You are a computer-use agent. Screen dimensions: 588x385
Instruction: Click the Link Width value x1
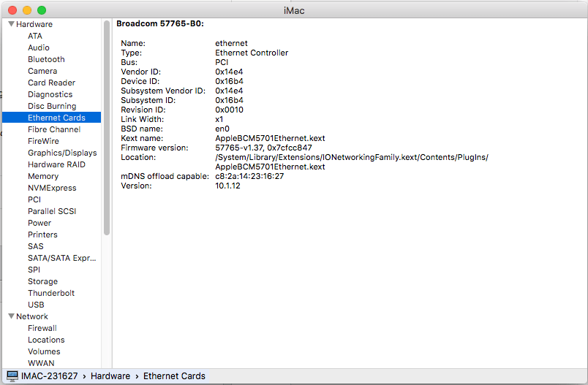(x=219, y=119)
